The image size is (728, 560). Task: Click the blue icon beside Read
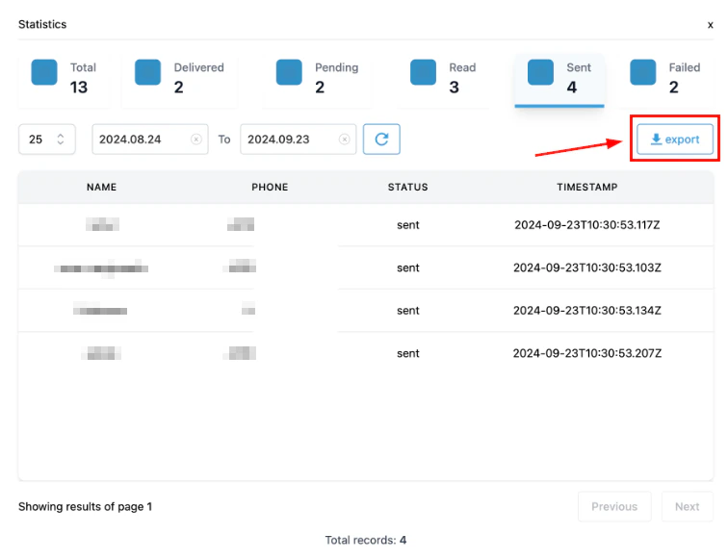pyautogui.click(x=423, y=72)
